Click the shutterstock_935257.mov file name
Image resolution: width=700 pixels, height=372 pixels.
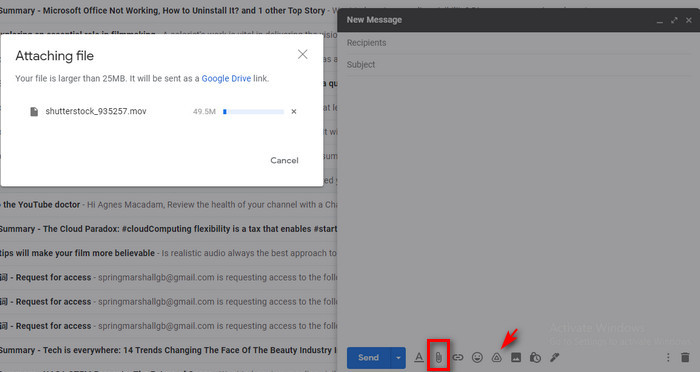(x=96, y=111)
